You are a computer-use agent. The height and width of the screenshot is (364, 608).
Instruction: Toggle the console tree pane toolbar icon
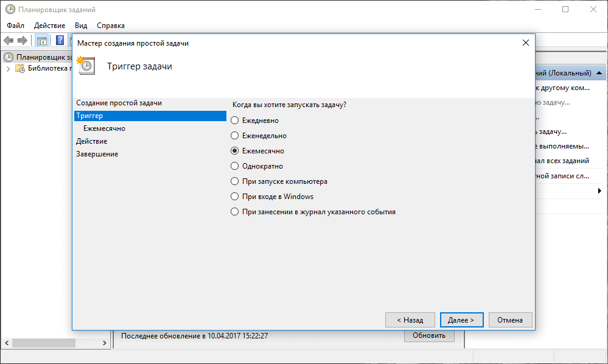pos(42,40)
